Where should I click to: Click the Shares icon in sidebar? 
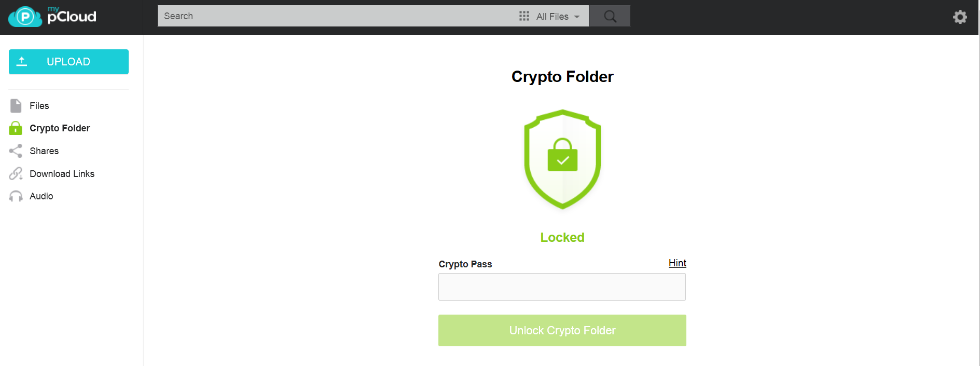[16, 151]
